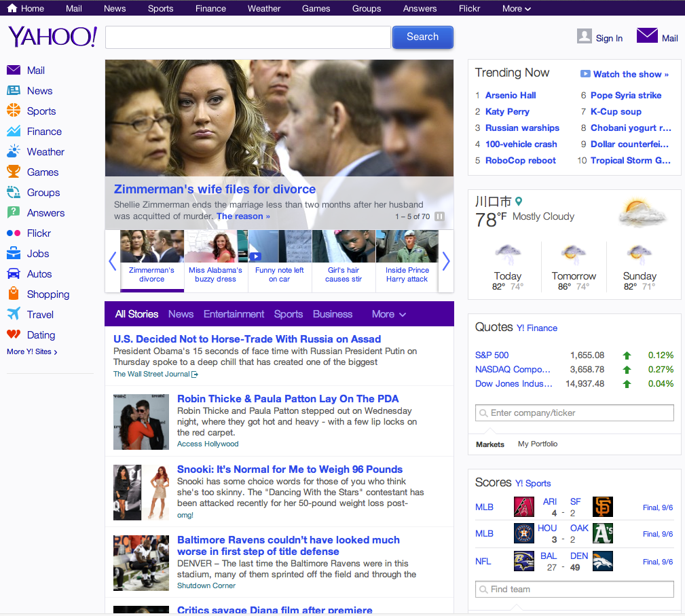Click the Weather sun icon in sidebar
685x616 pixels.
pos(14,151)
